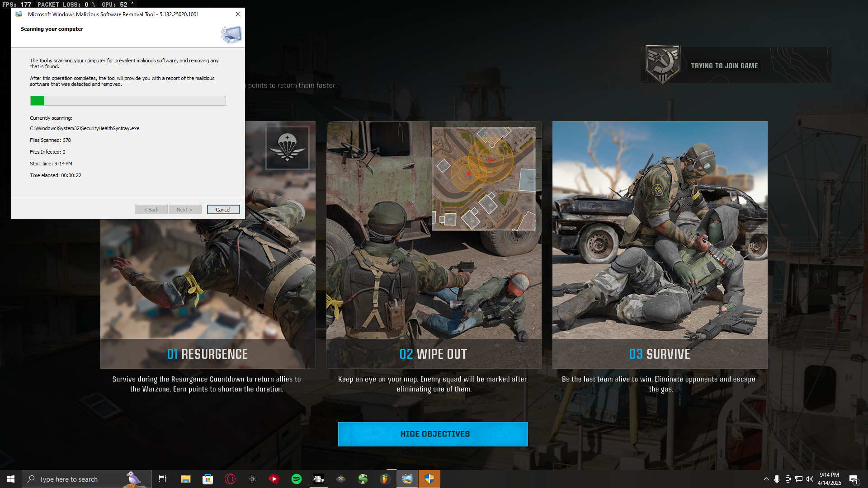Screen dimensions: 868x488
Task: Expand the hidden system tray icons
Action: pyautogui.click(x=766, y=479)
